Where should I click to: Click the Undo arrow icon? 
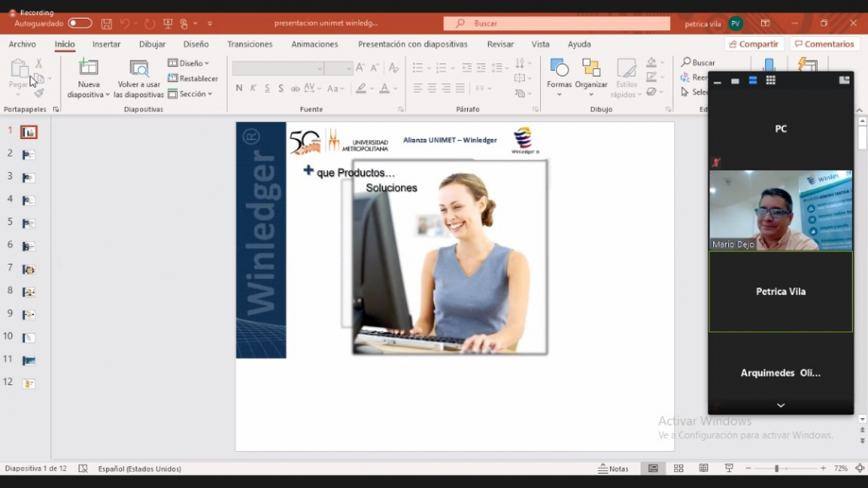click(x=125, y=24)
